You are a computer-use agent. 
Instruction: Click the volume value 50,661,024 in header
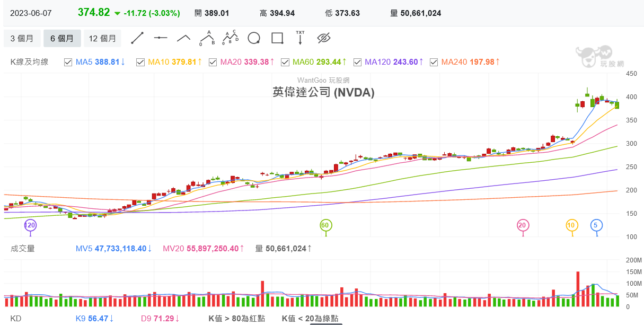coord(420,13)
